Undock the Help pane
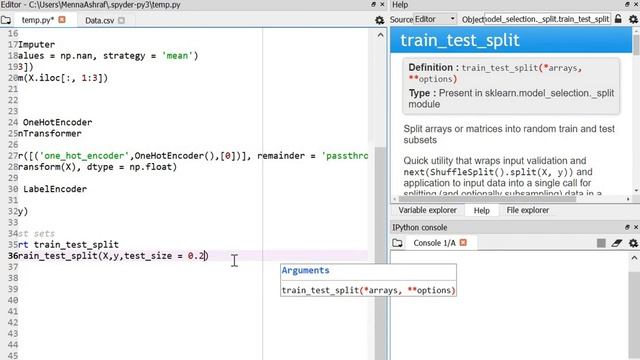 pos(627,4)
